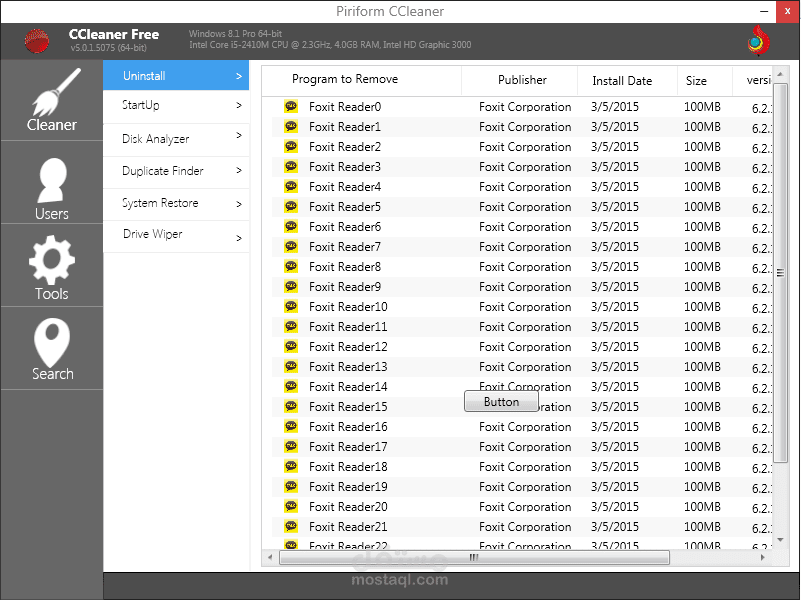801x600 pixels.
Task: Click the vertical scrollbar down arrow
Action: pyautogui.click(x=781, y=541)
